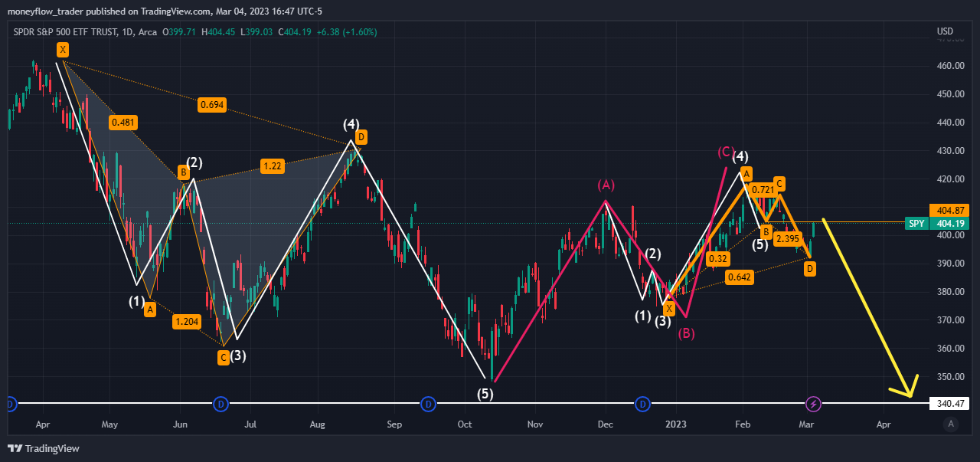Click the 460.00 price axis label
Image resolution: width=980 pixels, height=462 pixels.
tap(949, 66)
